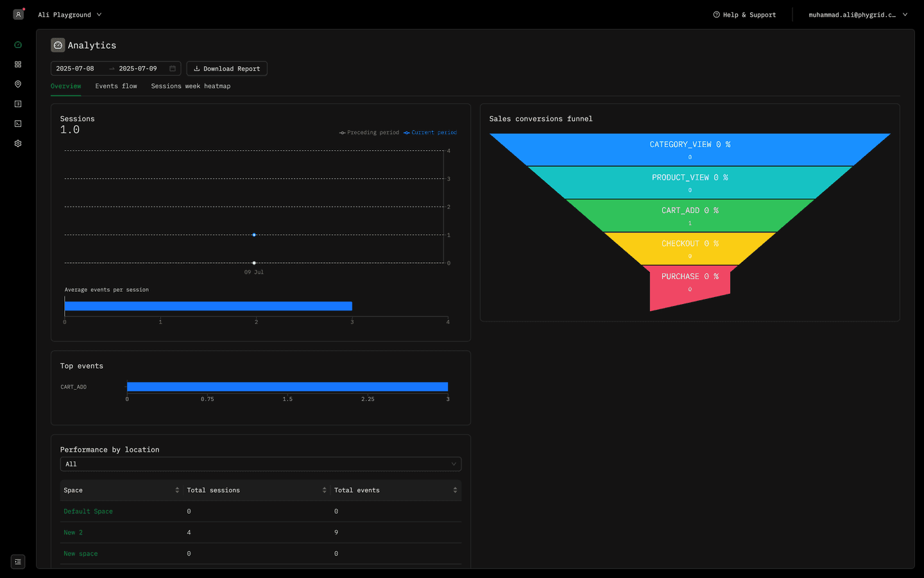Select the location pin Spaces icon
This screenshot has width=924, height=578.
tap(17, 84)
